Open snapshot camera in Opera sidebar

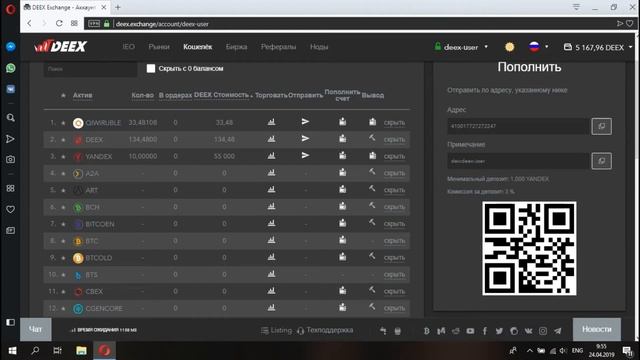pos(11,160)
